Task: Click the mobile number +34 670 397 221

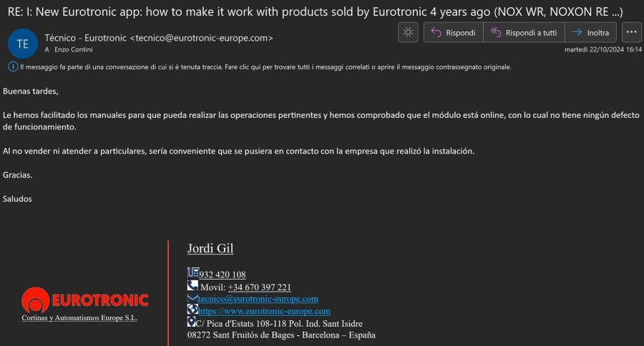Action: (x=259, y=287)
